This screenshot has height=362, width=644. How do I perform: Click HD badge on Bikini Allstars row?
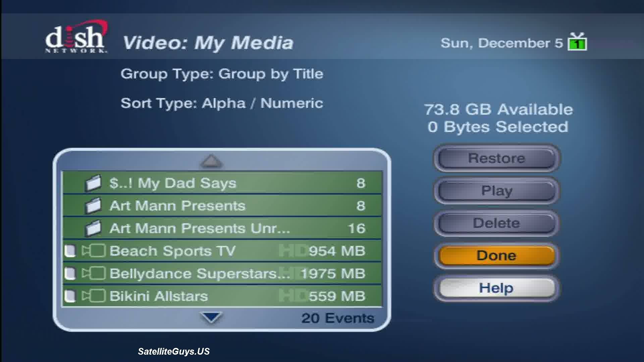293,296
